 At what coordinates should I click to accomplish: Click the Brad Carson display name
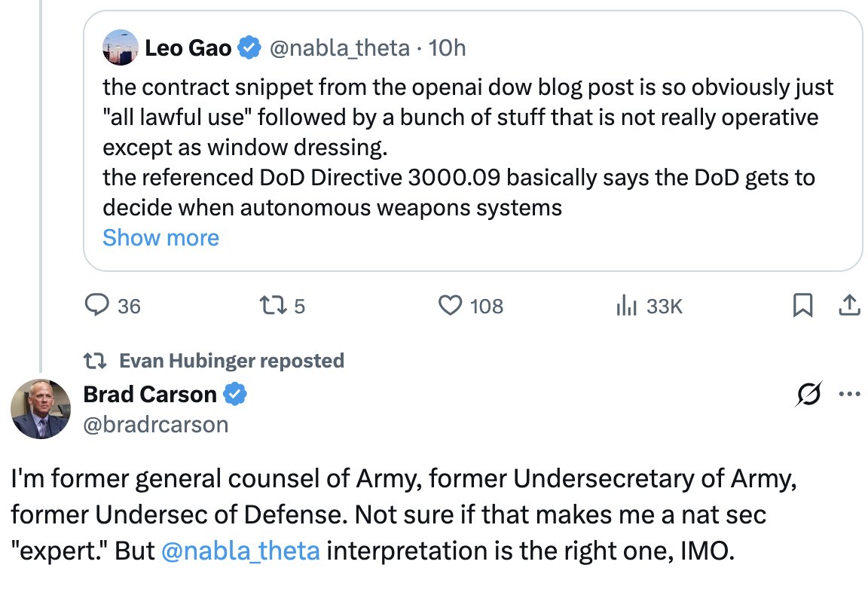(x=150, y=394)
